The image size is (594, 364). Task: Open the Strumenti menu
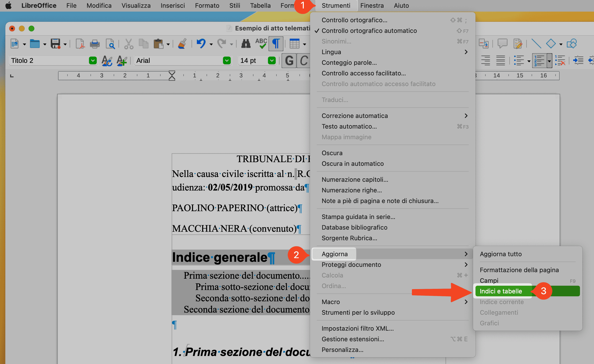336,6
